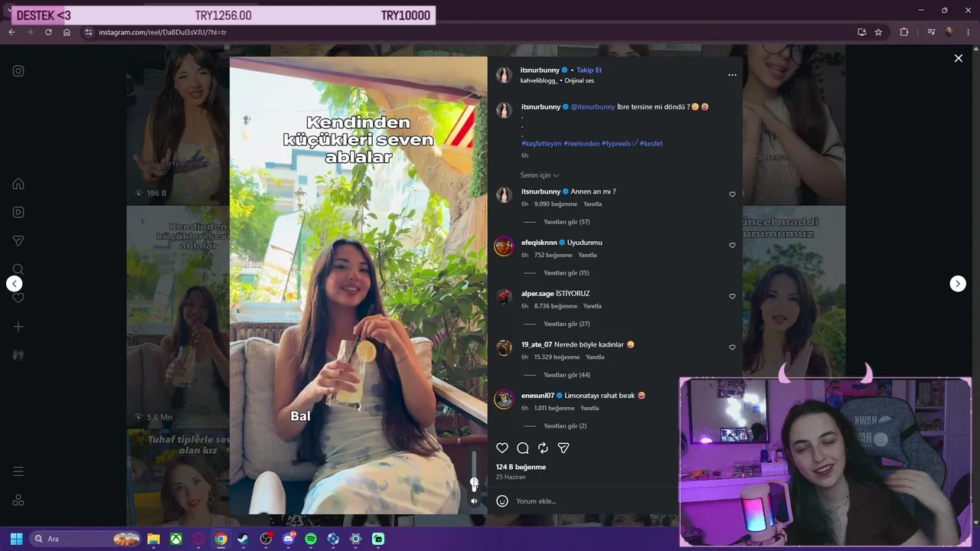Expand 'Yanıtları gör (15)' replies
980x551 pixels.
[x=567, y=273]
